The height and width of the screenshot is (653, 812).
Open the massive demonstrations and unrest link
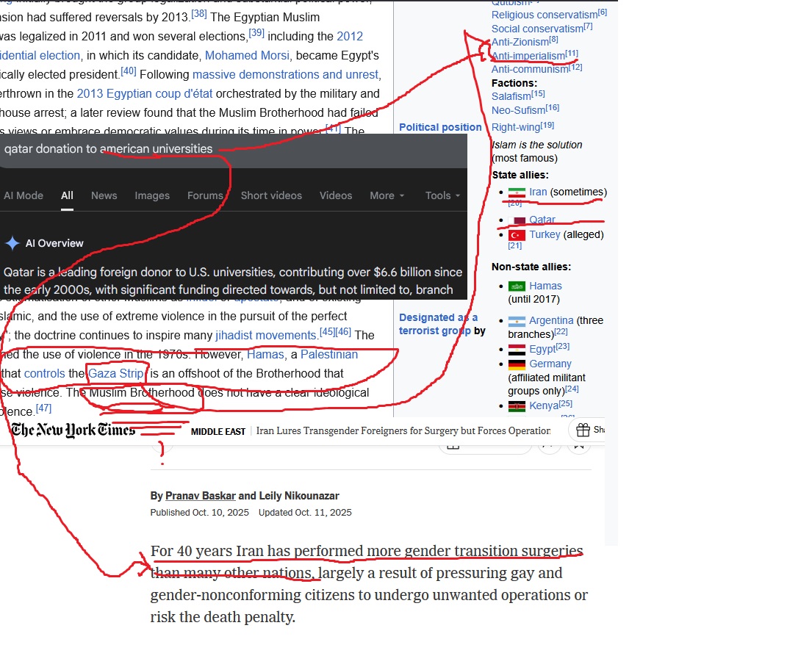(285, 75)
